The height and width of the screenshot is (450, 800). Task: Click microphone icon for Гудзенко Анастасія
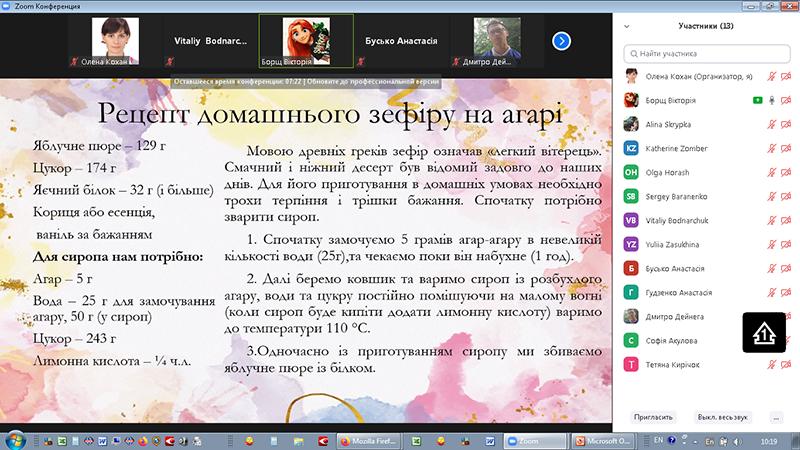pos(771,292)
